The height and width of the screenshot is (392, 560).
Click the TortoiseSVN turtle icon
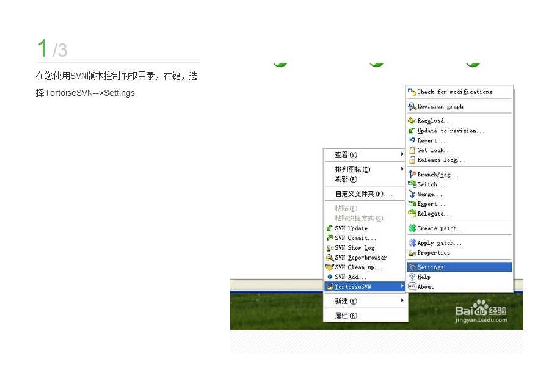pos(330,286)
